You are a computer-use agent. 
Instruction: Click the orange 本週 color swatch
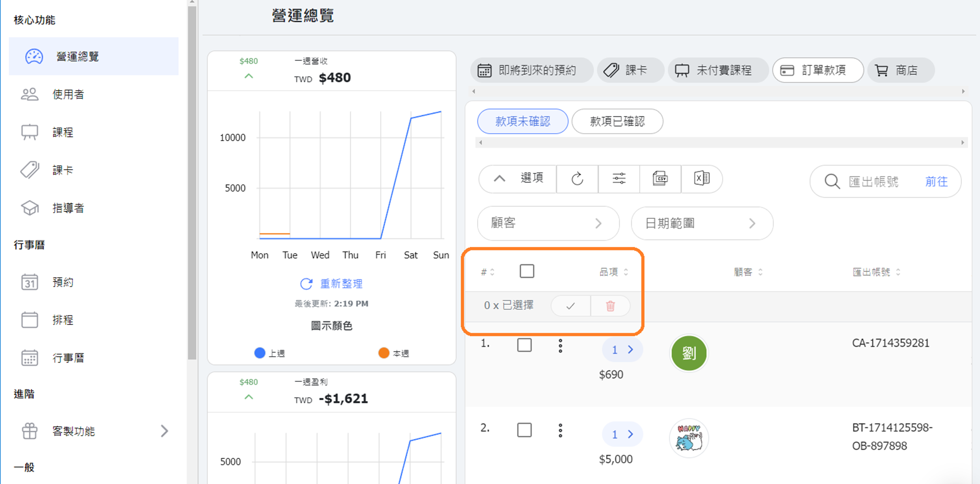[383, 353]
